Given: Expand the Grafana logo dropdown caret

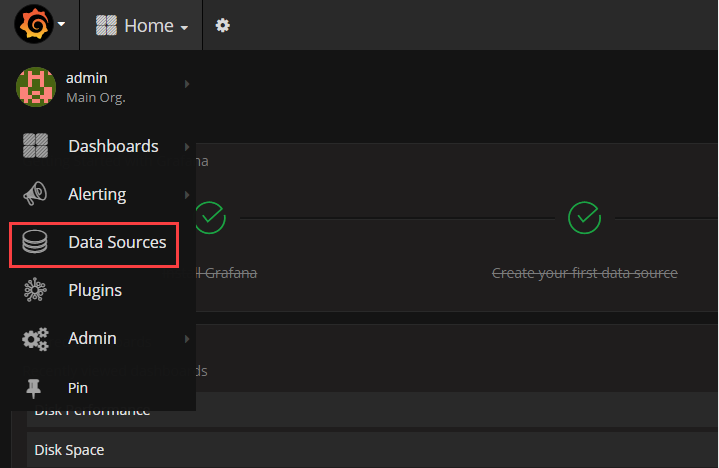Looking at the screenshot, I should pyautogui.click(x=61, y=24).
